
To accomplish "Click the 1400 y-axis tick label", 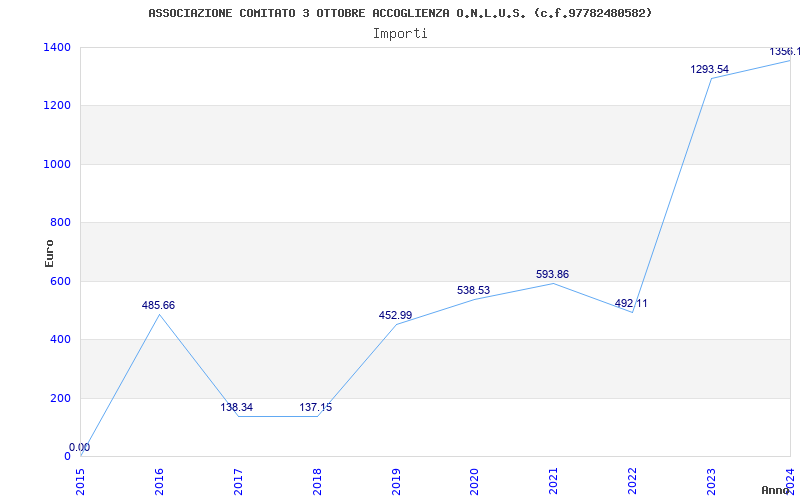I will pyautogui.click(x=57, y=47).
